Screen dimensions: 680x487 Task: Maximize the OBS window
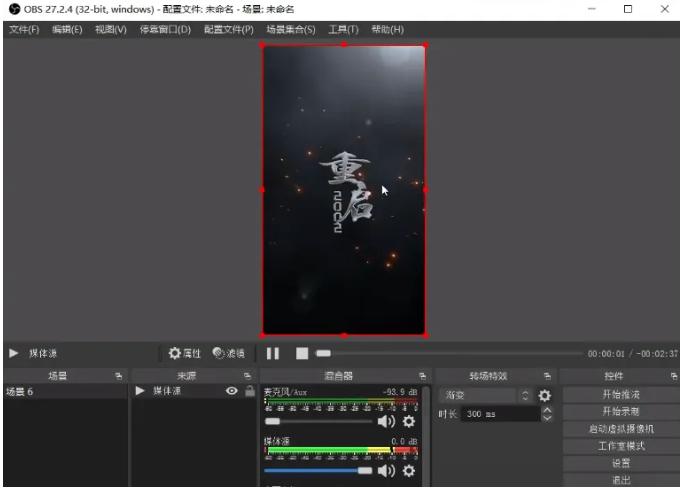(628, 9)
